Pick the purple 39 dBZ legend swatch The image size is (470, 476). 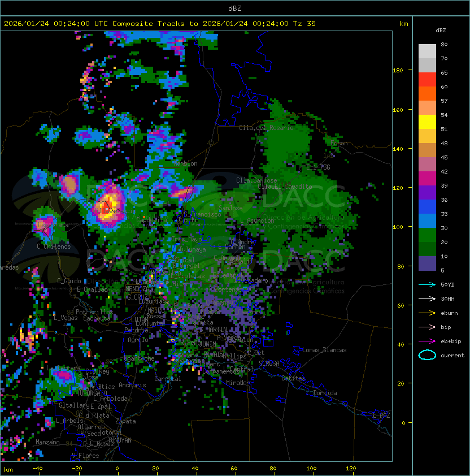coord(427,192)
